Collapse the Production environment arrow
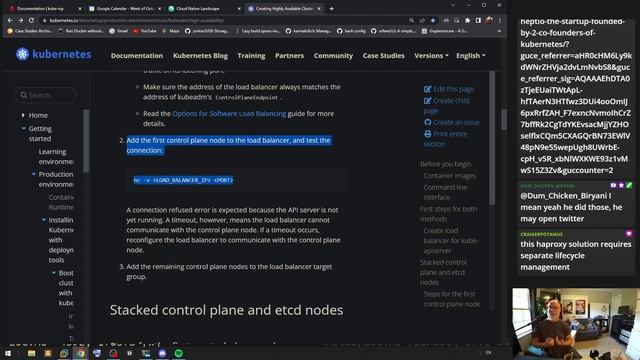 pos(33,174)
